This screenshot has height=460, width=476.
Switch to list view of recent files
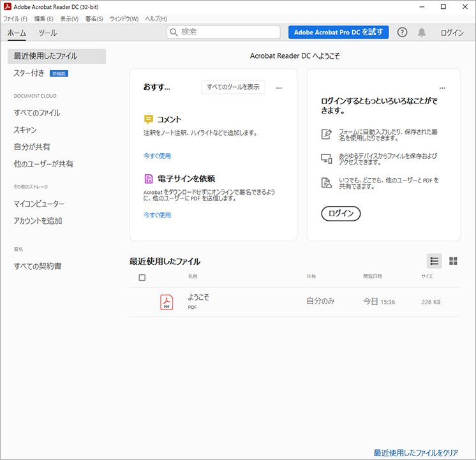click(434, 261)
